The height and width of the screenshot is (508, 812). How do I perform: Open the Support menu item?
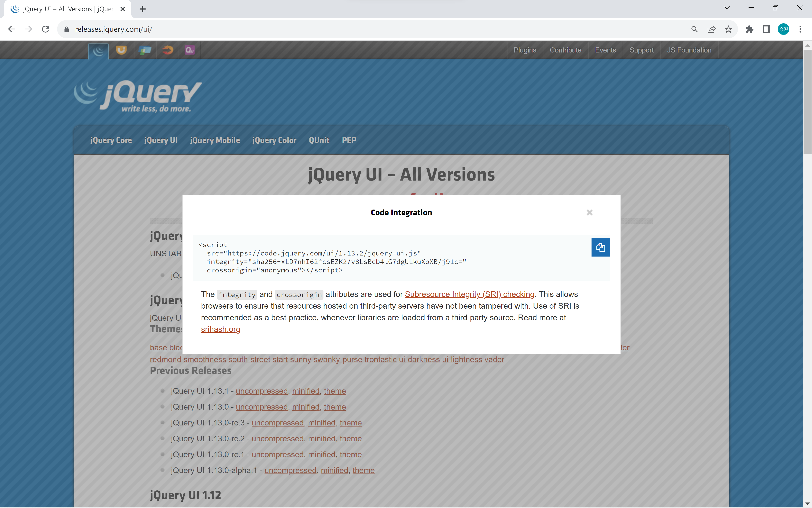[641, 50]
